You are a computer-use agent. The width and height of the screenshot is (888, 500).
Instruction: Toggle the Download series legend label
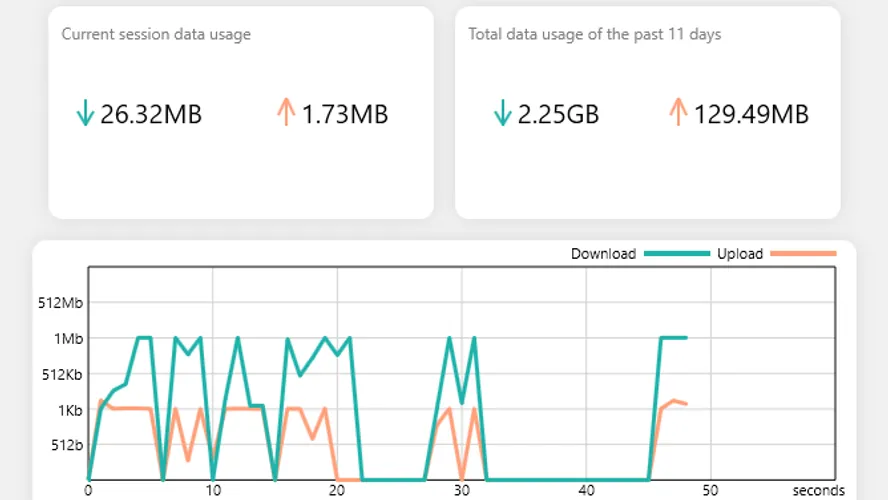coord(603,254)
